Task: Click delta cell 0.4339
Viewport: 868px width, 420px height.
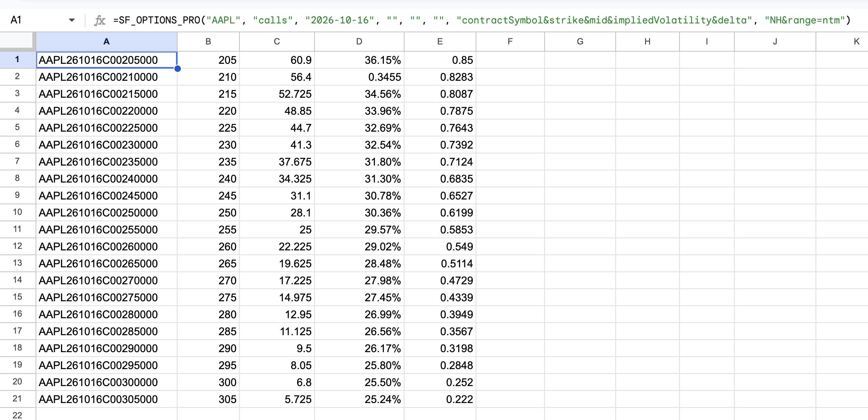Action: [x=440, y=297]
